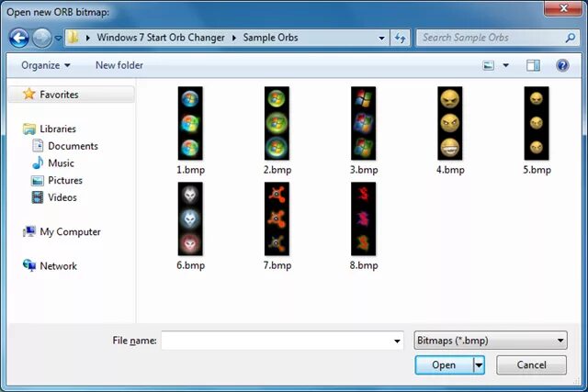
Task: Click the Network globe icon
Action: 29,265
